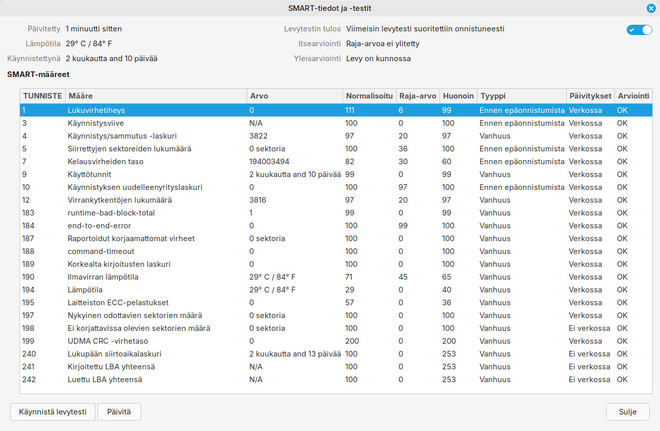Select the runtime-bad-block-total row

(336, 213)
